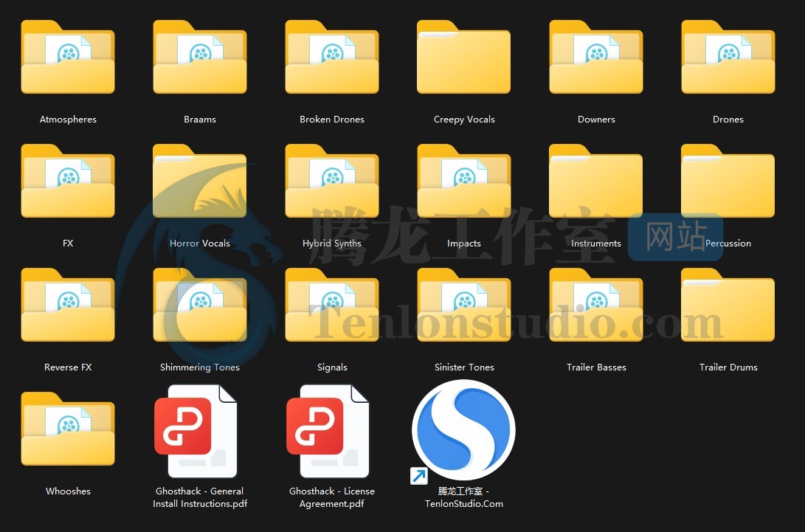Select the FX folder icon
This screenshot has height=532, width=805.
coord(68,181)
